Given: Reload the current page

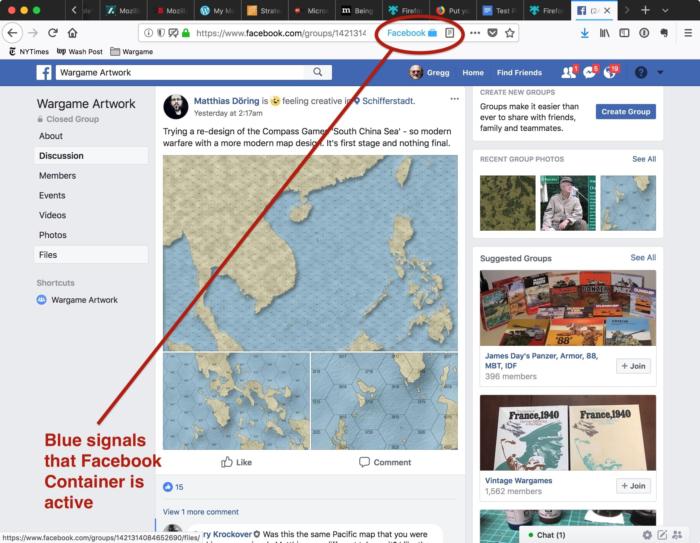Looking at the screenshot, I should pyautogui.click(x=53, y=33).
